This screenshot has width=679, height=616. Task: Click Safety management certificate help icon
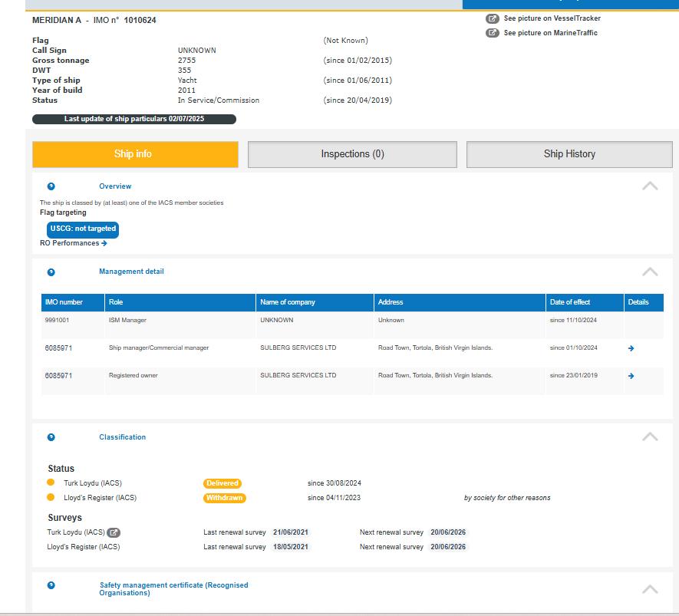tap(51, 585)
